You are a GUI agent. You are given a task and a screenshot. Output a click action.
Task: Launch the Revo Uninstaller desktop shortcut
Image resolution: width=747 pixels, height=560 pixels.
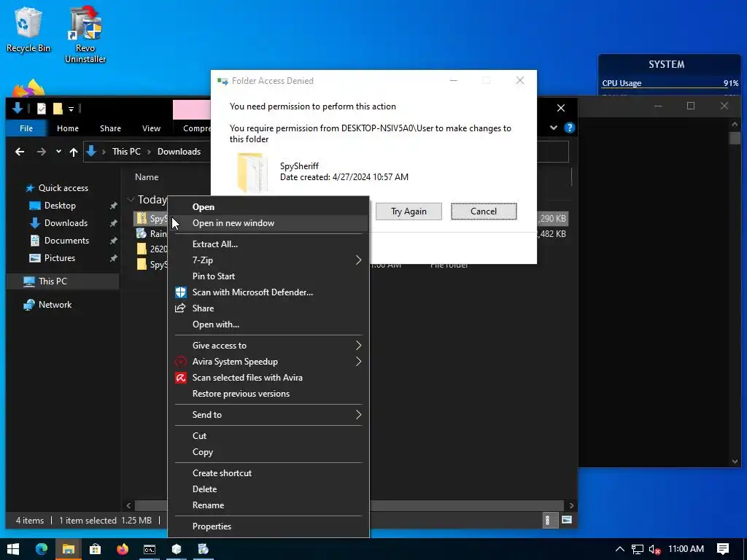85,34
